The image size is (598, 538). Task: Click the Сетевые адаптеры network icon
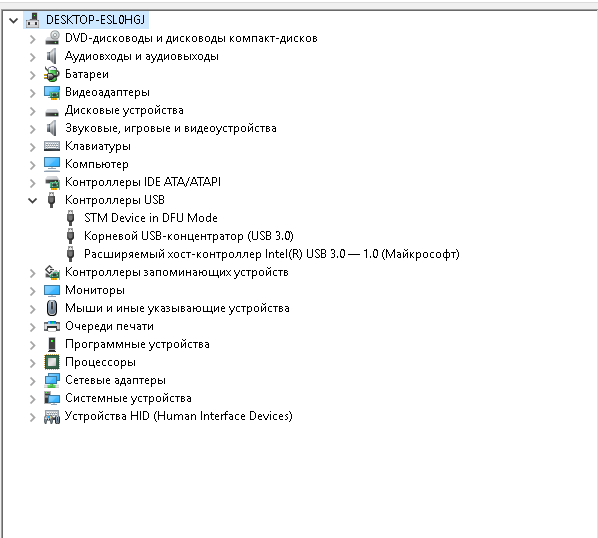click(x=52, y=380)
